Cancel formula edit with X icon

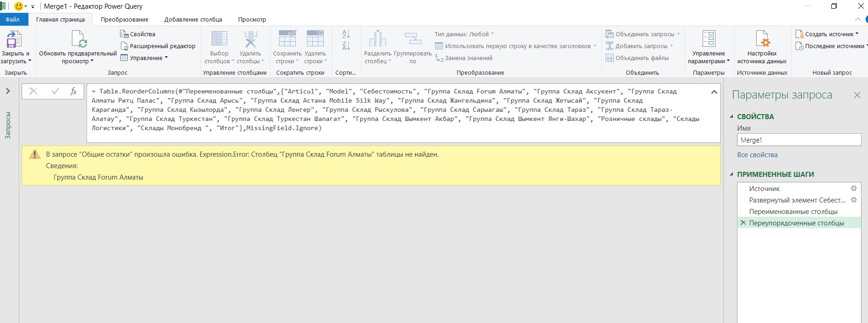click(33, 91)
